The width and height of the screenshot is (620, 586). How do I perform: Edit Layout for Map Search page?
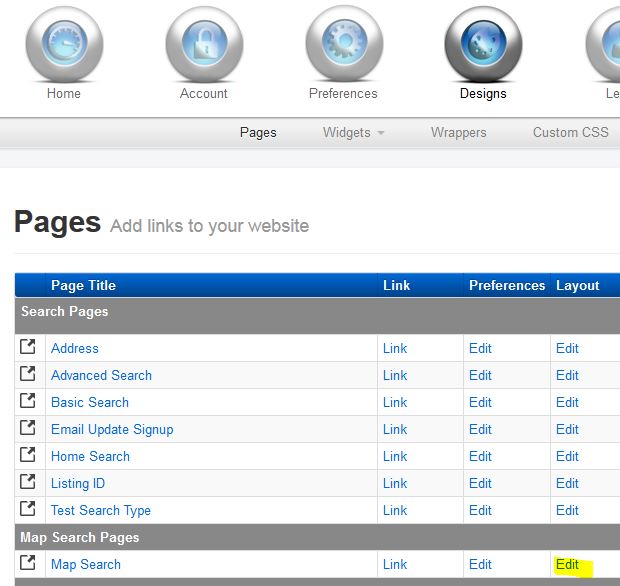tap(567, 564)
